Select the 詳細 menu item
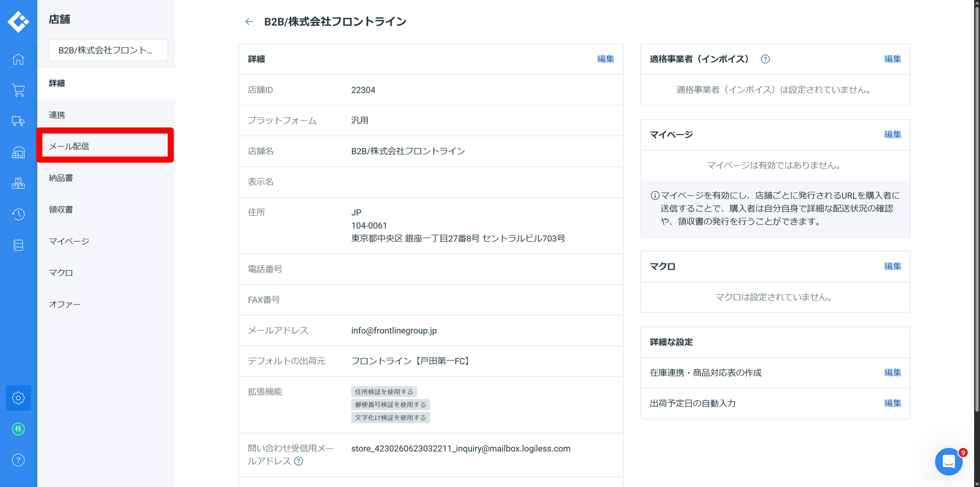This screenshot has width=980, height=487. [x=106, y=84]
